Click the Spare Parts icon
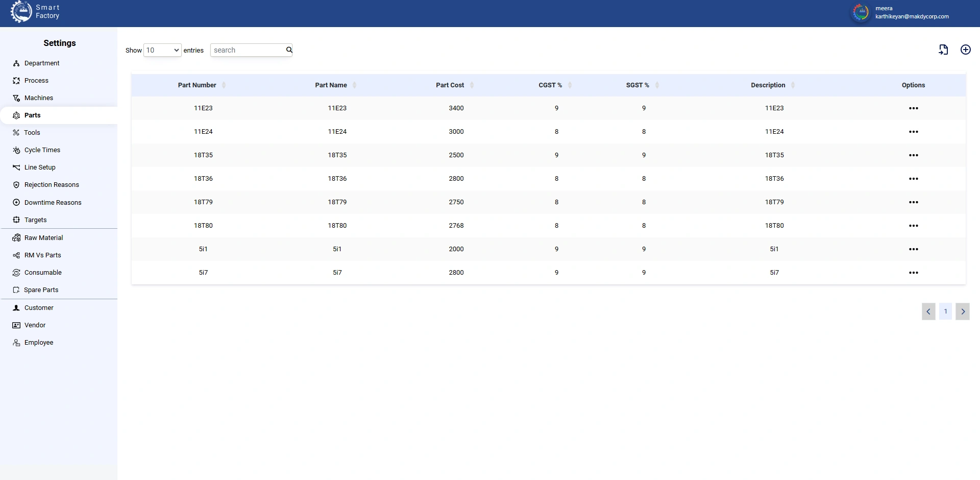The width and height of the screenshot is (980, 480). (x=16, y=290)
